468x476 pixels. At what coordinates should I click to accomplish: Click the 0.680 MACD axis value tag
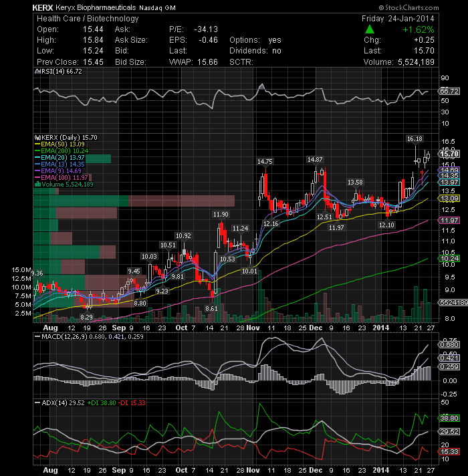[449, 344]
